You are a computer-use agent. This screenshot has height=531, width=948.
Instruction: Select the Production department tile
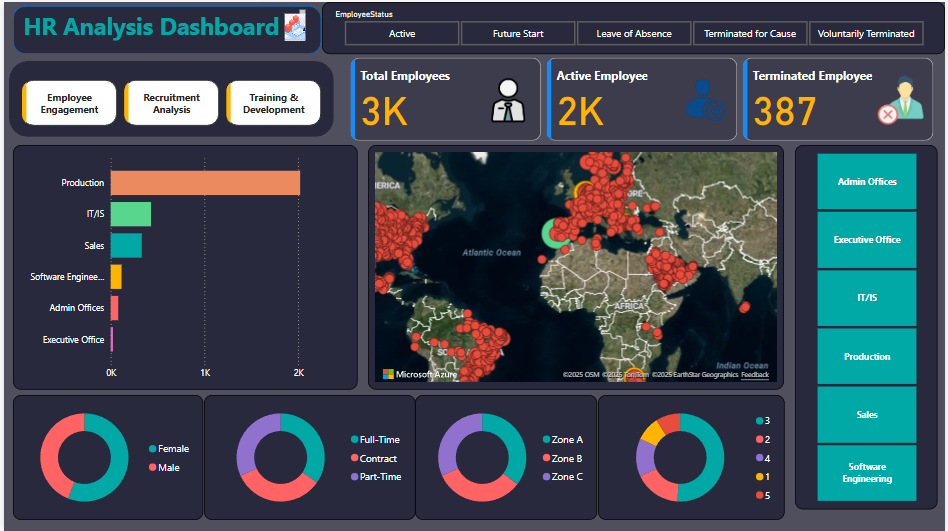[x=867, y=356]
